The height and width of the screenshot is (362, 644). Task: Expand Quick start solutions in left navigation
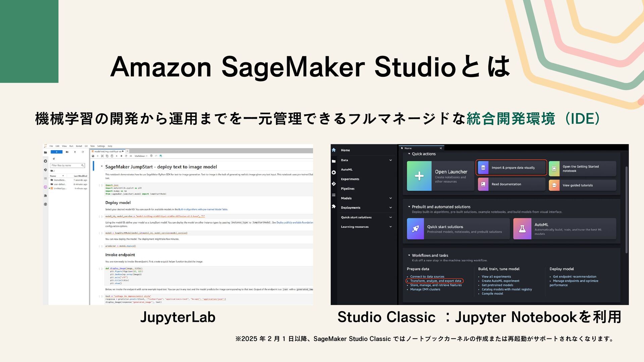coord(390,217)
